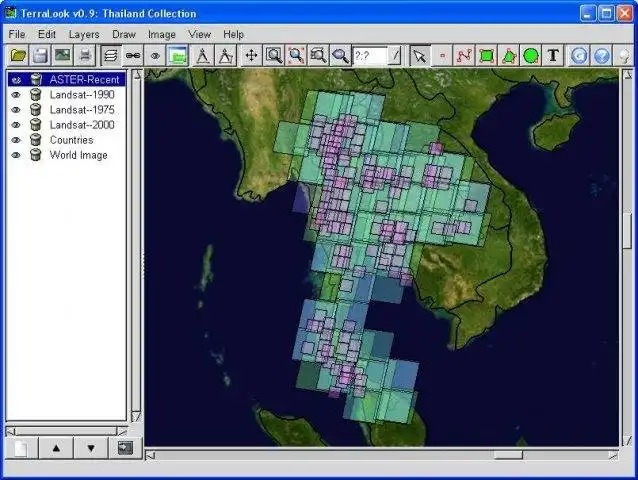
Task: Open the Layers menu
Action: pyautogui.click(x=84, y=35)
